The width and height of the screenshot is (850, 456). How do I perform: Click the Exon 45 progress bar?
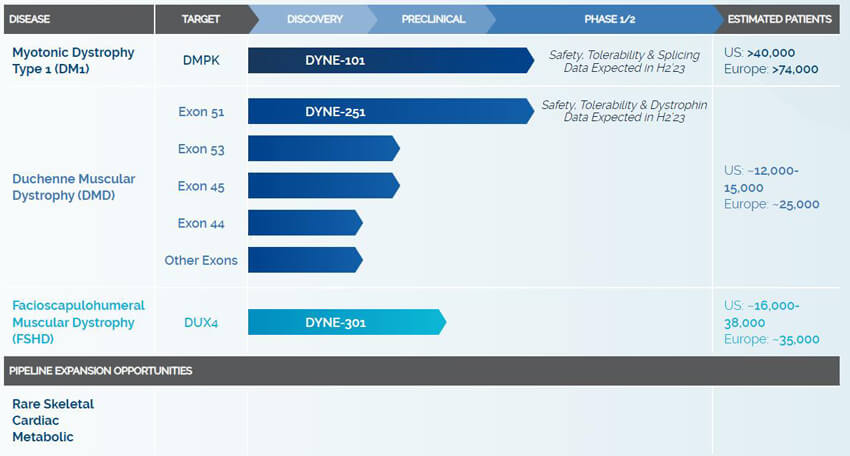pos(324,185)
